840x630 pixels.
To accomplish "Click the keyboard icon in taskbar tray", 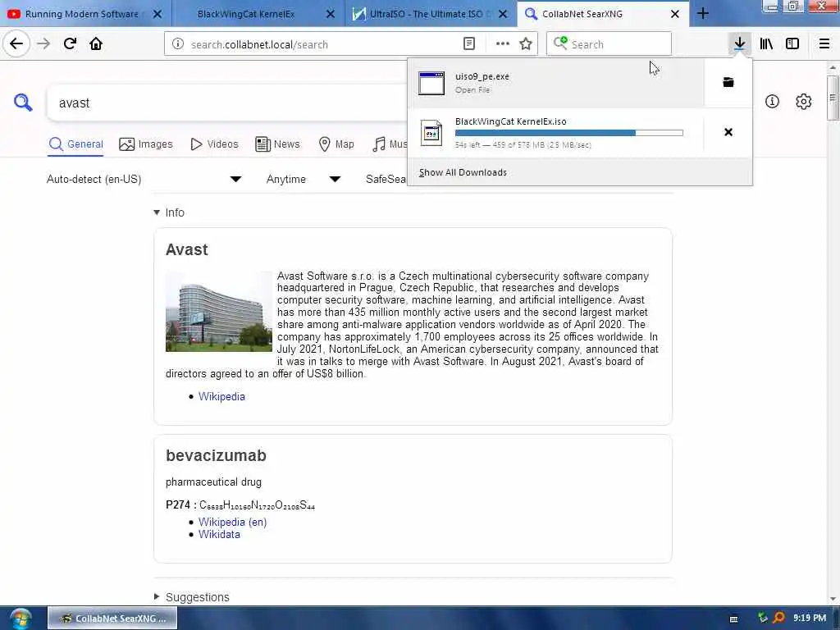I will click(734, 619).
